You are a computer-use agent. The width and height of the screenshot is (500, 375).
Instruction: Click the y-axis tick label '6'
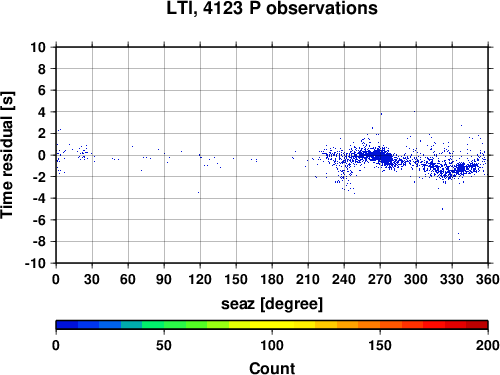[42, 90]
